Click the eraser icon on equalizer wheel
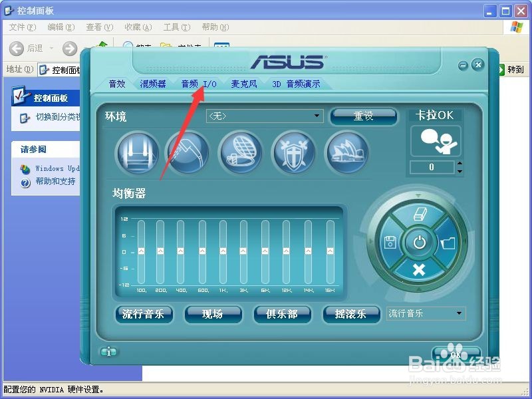This screenshot has width=532, height=399. tap(420, 214)
